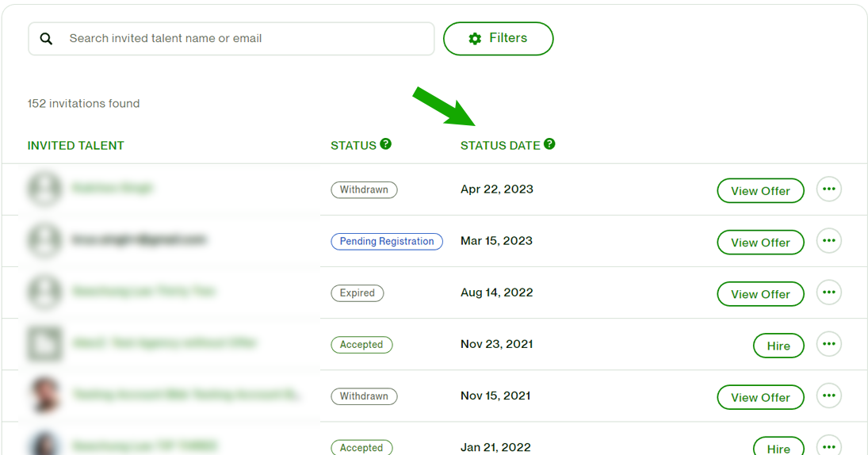Sort by the Status Date column header
Viewport: 868px width, 455px height.
click(x=500, y=146)
